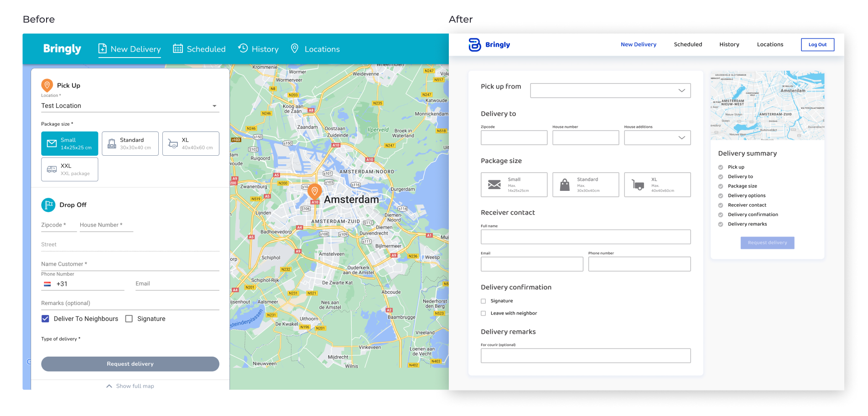Click the New Delivery document icon in the Before nav
This screenshot has width=868, height=416.
(x=103, y=48)
